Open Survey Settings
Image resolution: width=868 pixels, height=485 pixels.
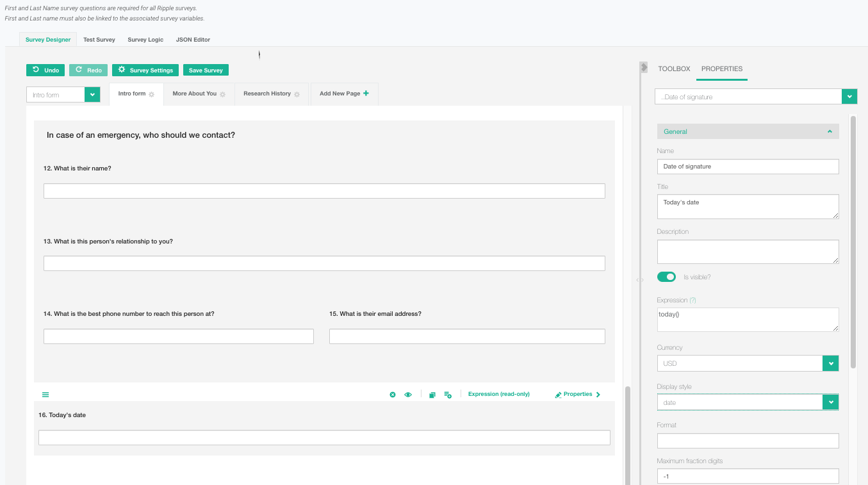point(146,70)
